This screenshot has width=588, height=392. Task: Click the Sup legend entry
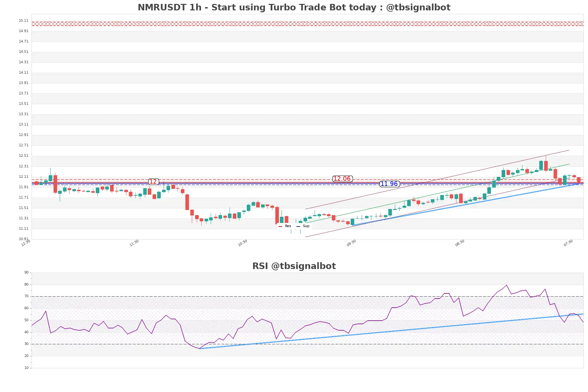[303, 226]
